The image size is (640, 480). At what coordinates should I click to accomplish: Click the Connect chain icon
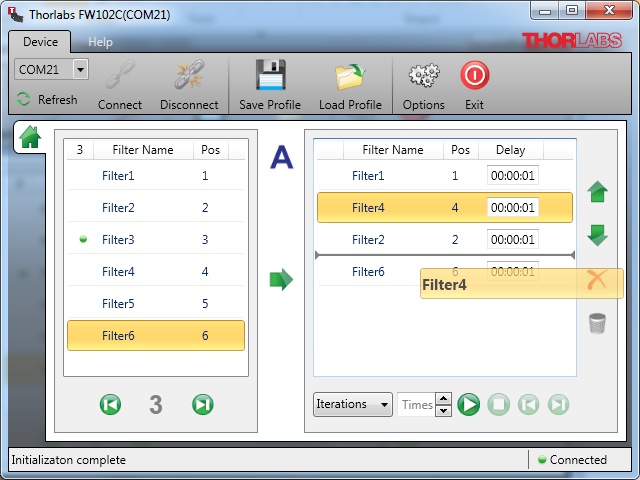pos(120,75)
